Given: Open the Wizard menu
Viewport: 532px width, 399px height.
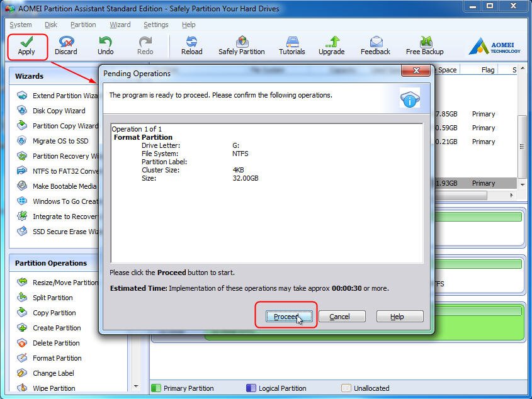Looking at the screenshot, I should click(120, 25).
